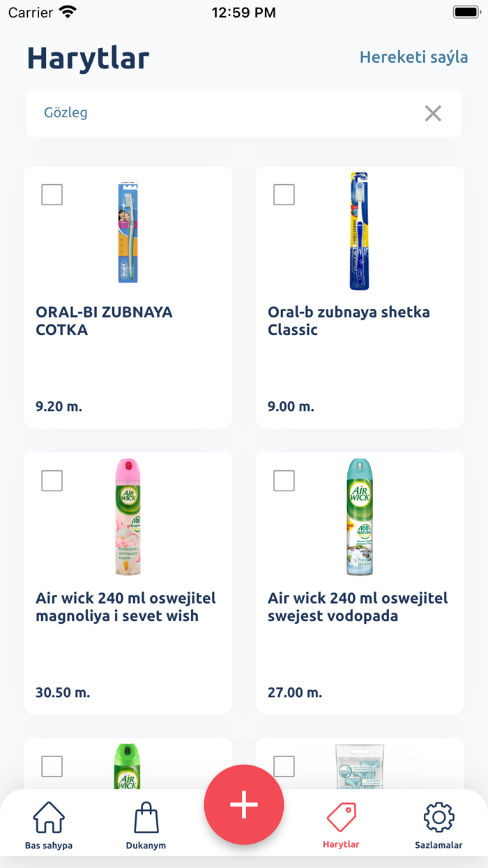The width and height of the screenshot is (488, 868).
Task: Check the Oral-b zubnaya shetka Classic checkbox
Action: tap(284, 195)
